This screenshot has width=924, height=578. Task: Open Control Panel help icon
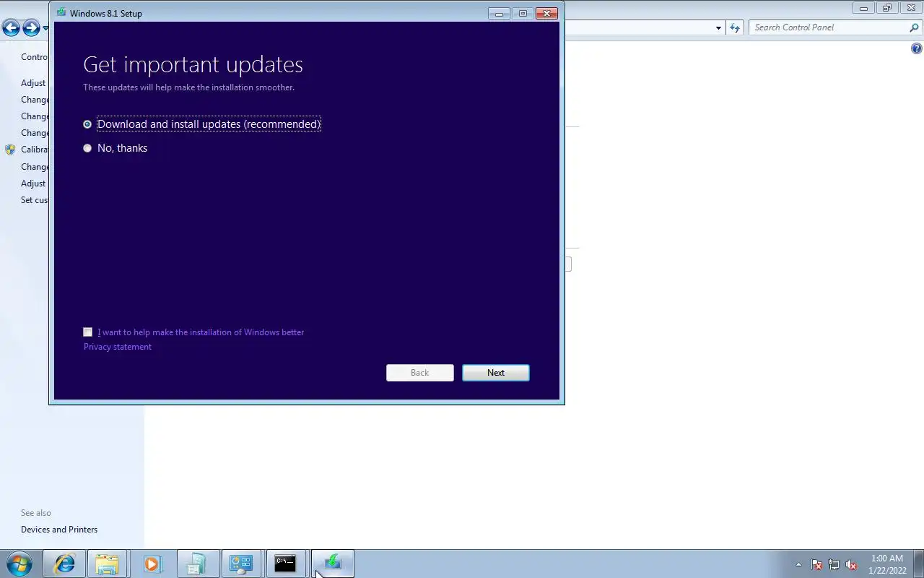click(917, 49)
